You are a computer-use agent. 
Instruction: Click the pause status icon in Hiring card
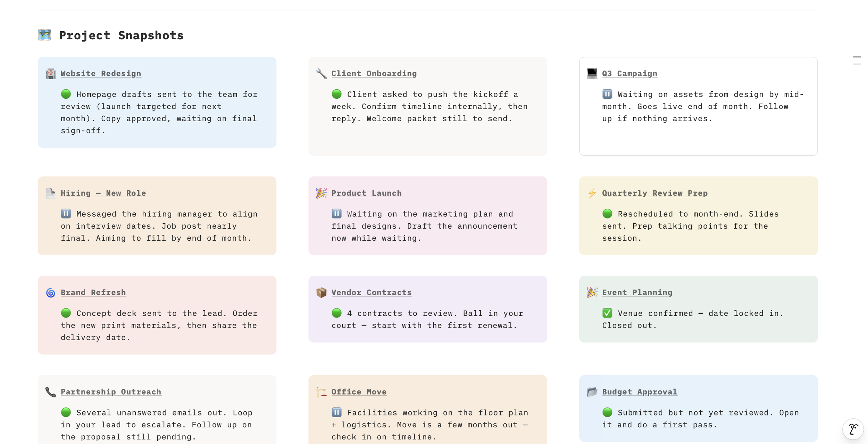pyautogui.click(x=66, y=214)
